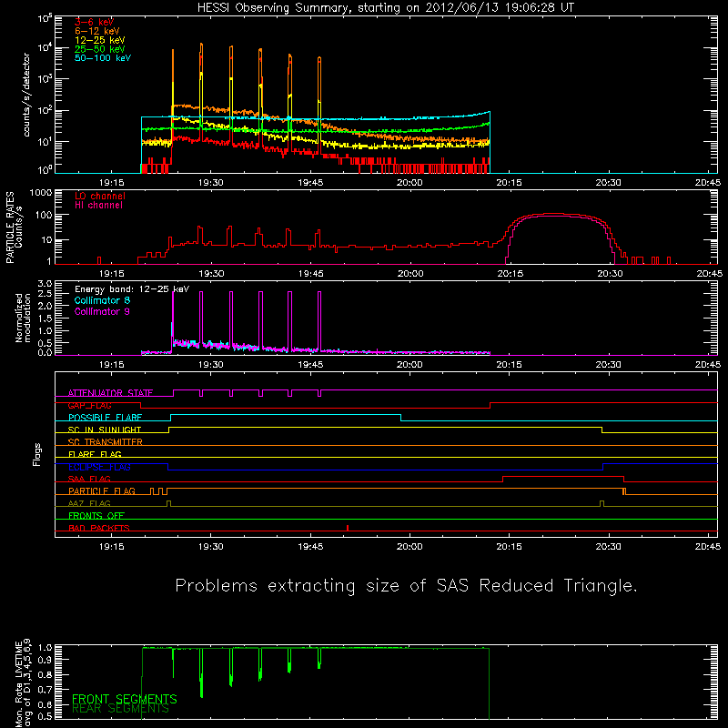Click the 20:30 label under the Flags panel
Screen dimensions: 728x728
point(608,547)
